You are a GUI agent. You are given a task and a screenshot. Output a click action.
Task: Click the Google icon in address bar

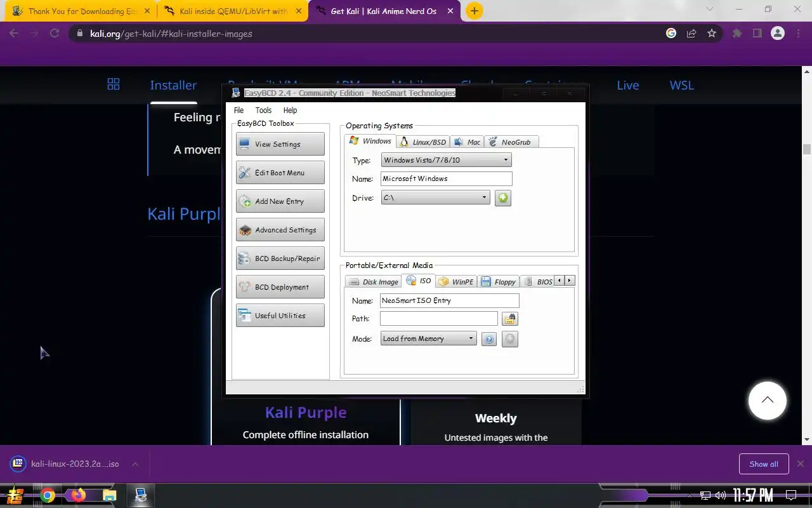pyautogui.click(x=671, y=34)
